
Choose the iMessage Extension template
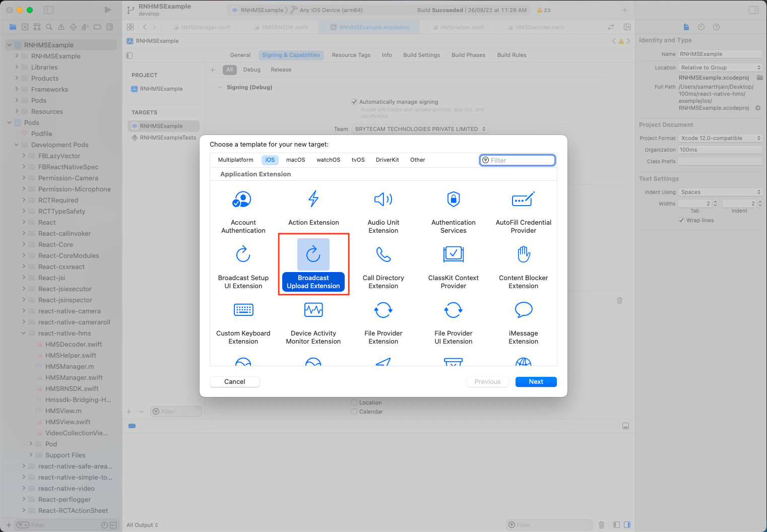coord(523,310)
